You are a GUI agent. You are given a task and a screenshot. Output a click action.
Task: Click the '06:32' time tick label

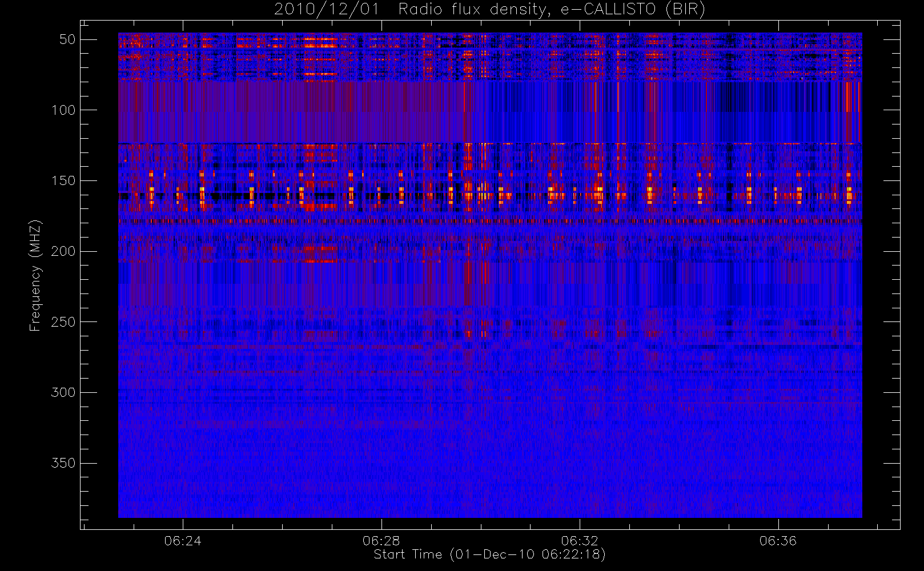tap(580, 541)
